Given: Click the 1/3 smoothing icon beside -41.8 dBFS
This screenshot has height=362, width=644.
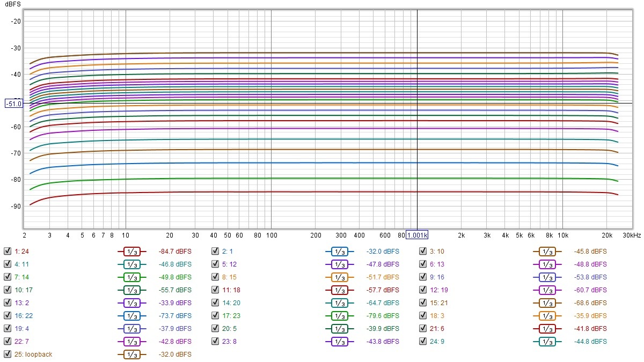Looking at the screenshot, I should (x=547, y=328).
